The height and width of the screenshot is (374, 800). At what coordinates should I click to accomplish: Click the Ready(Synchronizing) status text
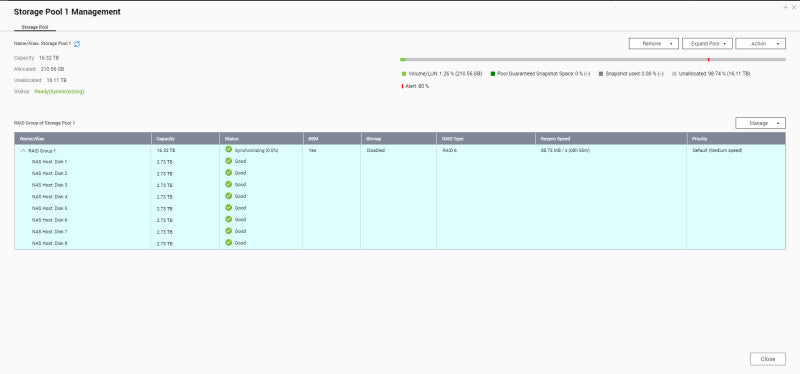[x=59, y=92]
